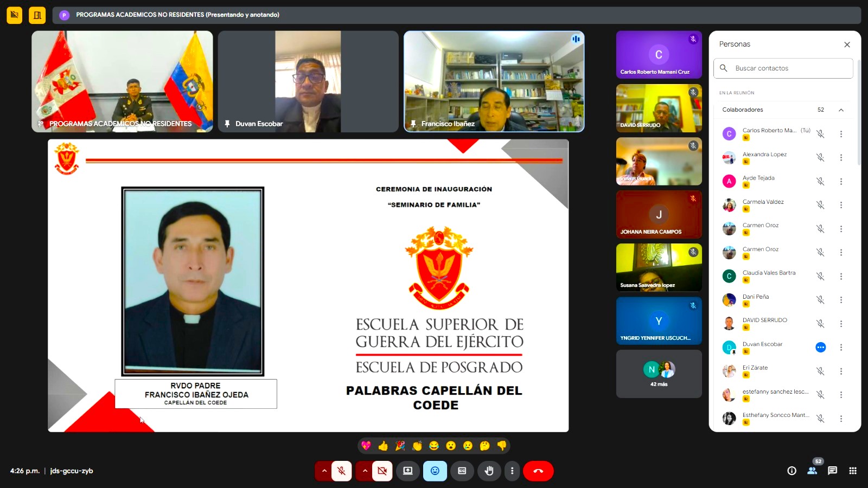
Task: Open options menu for Claudia Vales Bartra
Action: 841,277
